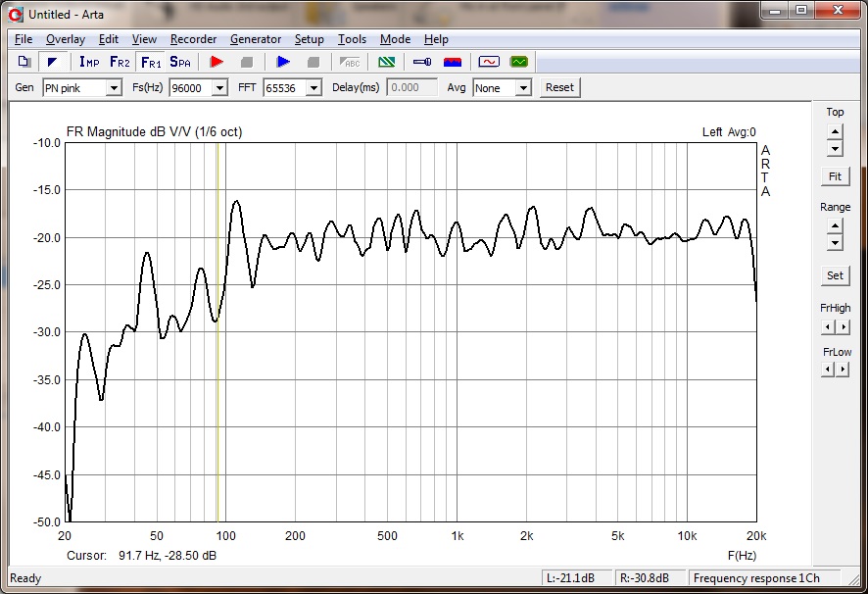The height and width of the screenshot is (594, 868).
Task: Click the Set button
Action: [x=835, y=275]
